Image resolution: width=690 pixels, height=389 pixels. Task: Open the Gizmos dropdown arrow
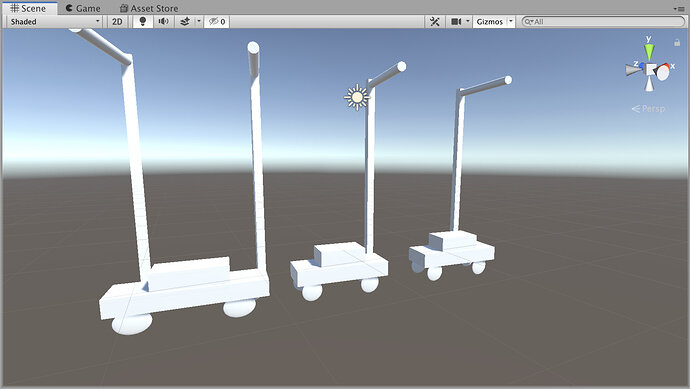[x=511, y=22]
